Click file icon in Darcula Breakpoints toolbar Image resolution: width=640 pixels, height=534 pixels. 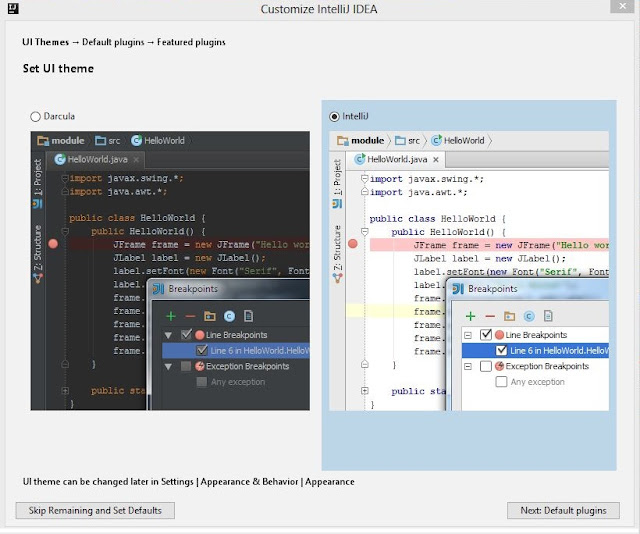click(x=248, y=316)
